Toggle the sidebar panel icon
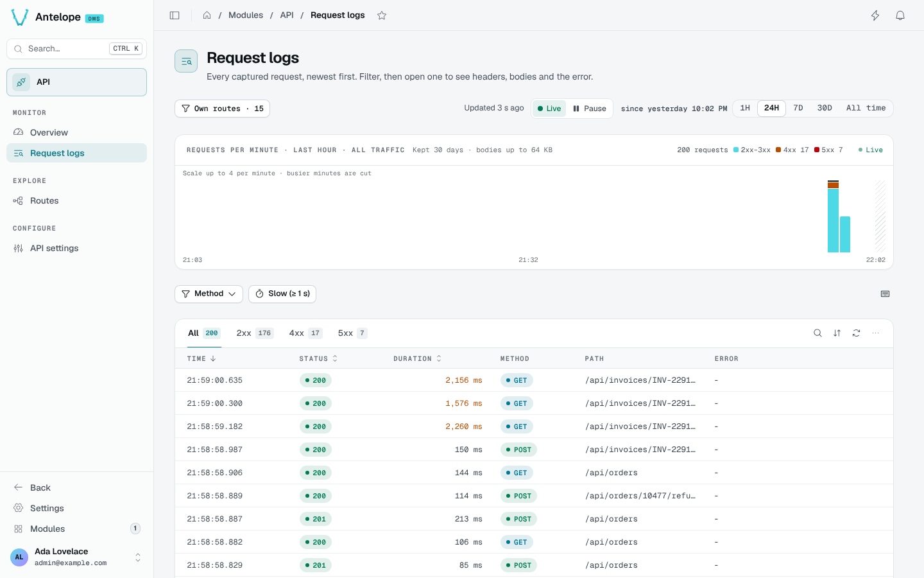Image resolution: width=924 pixels, height=578 pixels. coord(175,15)
